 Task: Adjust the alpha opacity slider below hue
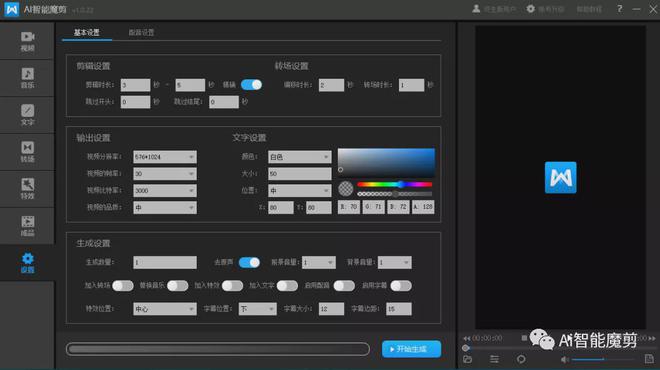pyautogui.click(x=394, y=194)
